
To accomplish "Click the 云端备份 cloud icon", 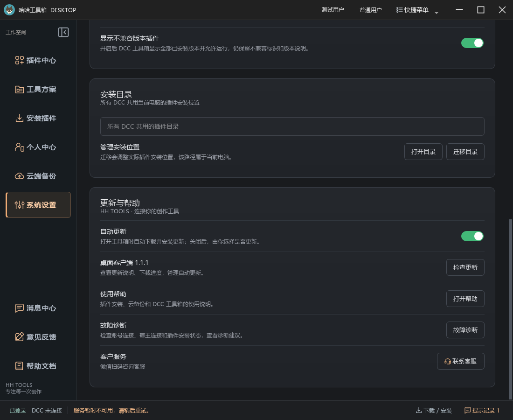I will [19, 176].
